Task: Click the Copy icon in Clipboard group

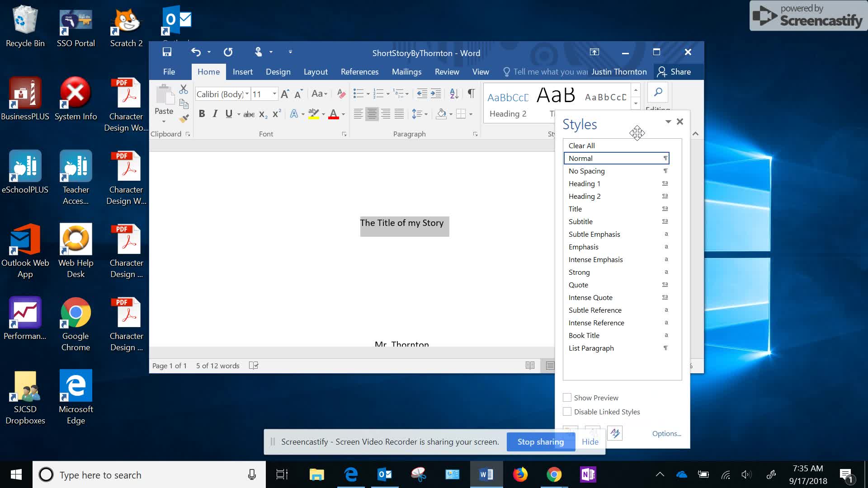Action: pos(184,104)
